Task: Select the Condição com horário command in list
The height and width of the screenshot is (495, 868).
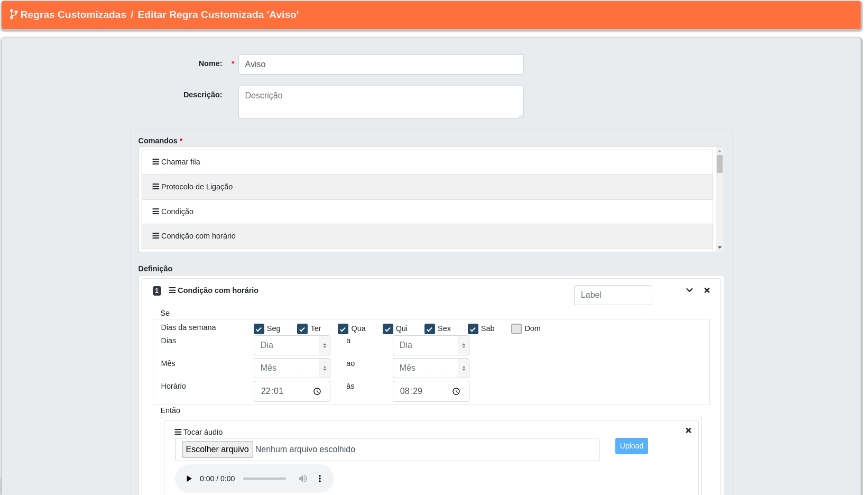Action: tap(427, 236)
